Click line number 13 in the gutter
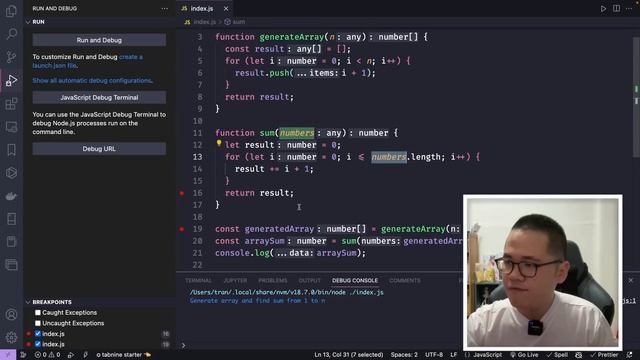Viewport: 640px width, 360px height. [x=198, y=157]
